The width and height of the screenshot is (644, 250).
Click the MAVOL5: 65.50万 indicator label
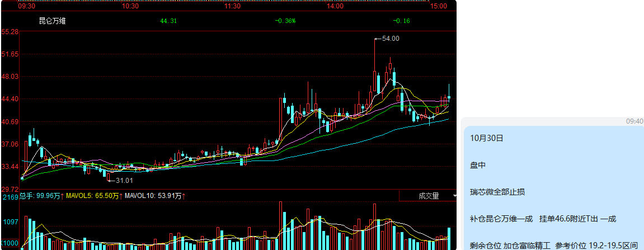[93, 196]
